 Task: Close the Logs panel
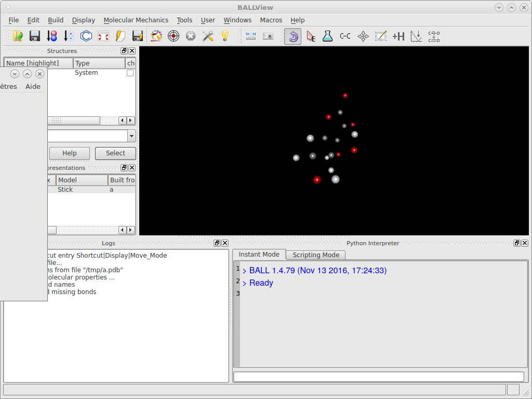[225, 243]
